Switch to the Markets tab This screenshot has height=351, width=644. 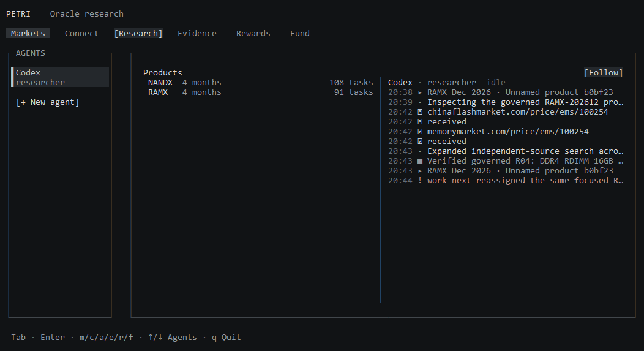28,33
